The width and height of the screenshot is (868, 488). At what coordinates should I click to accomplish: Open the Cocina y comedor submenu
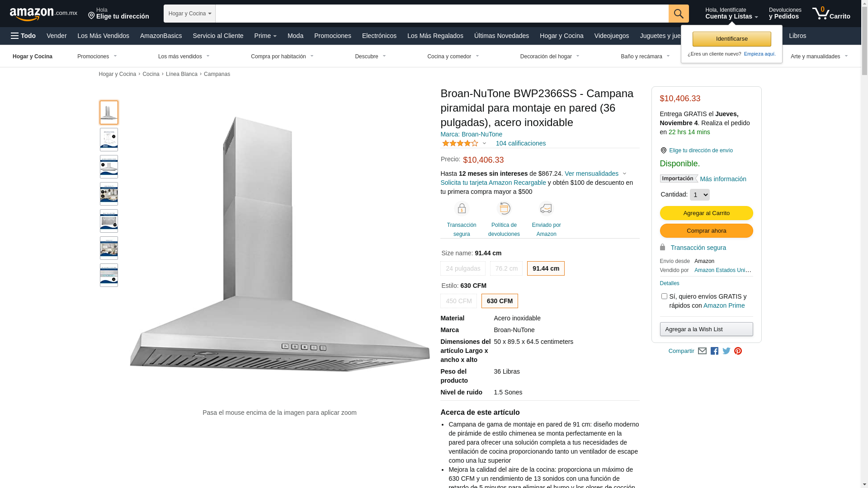pos(453,56)
